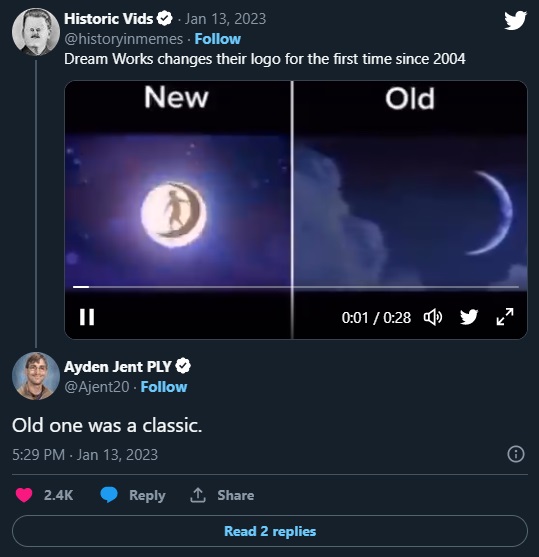This screenshot has width=539, height=557.
Task: Click the share upload arrow icon
Action: (x=198, y=495)
